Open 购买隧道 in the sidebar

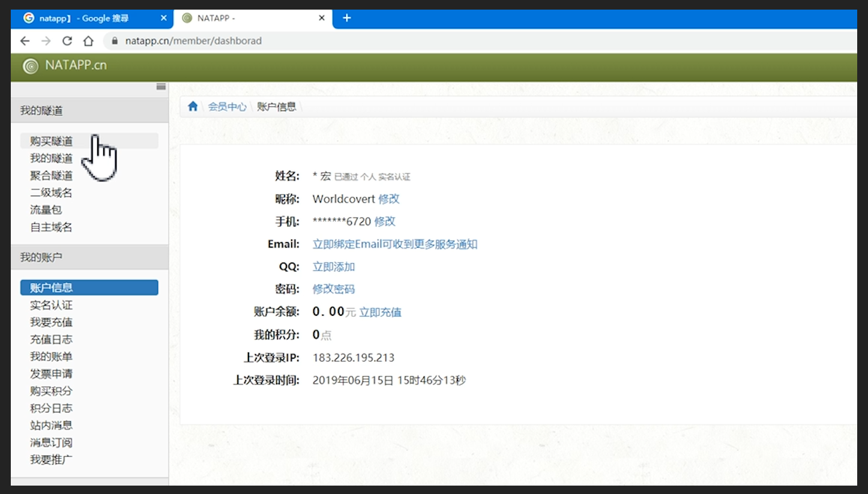51,141
